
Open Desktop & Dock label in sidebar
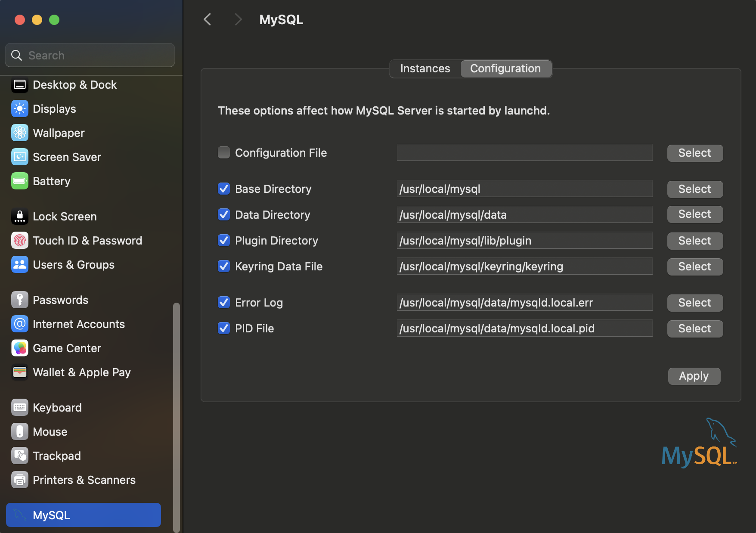[x=75, y=85]
